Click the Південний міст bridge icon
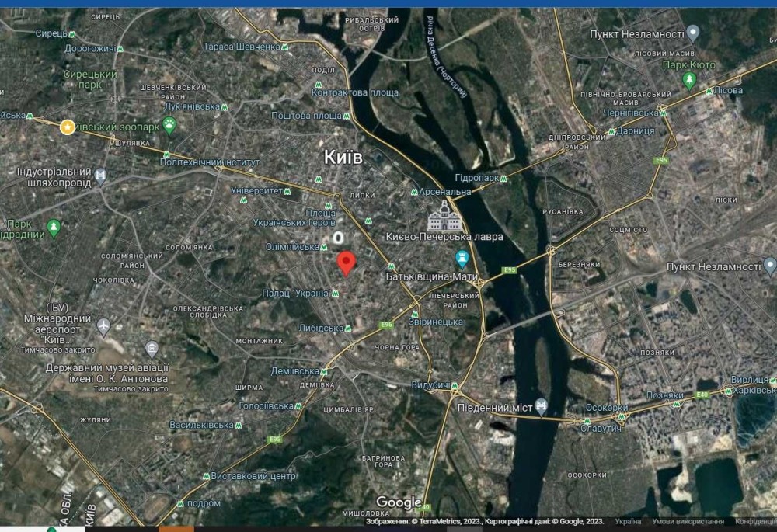This screenshot has height=532, width=777. click(x=541, y=407)
